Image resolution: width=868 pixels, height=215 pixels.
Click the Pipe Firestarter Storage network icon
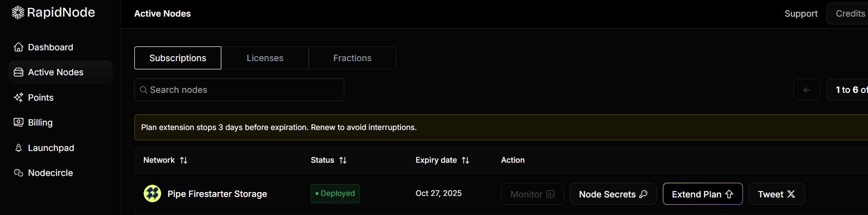click(152, 194)
